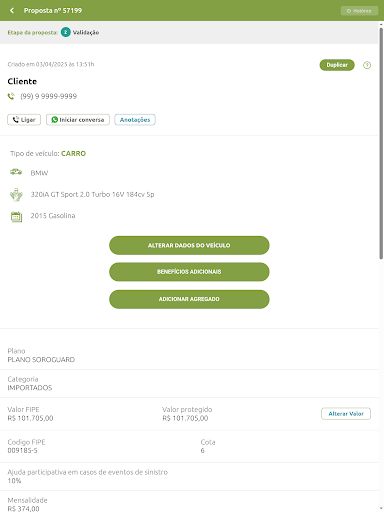
Task: Click the Plano SOROGUARD row
Action: click(x=189, y=355)
